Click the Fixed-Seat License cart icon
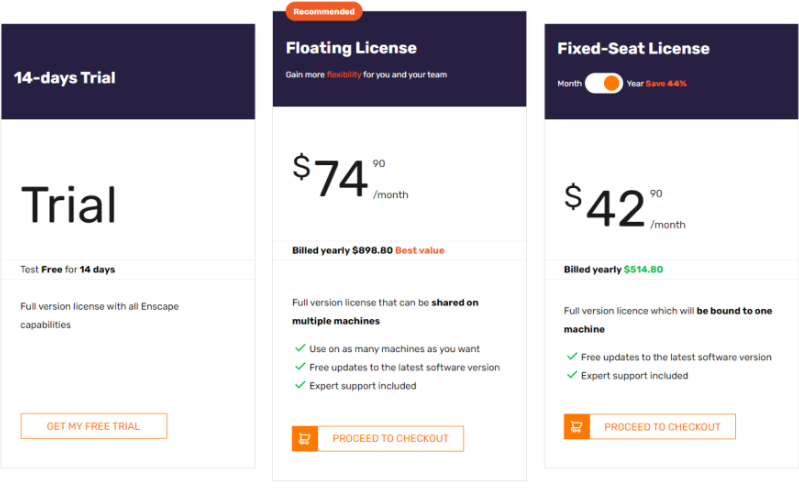 point(576,427)
